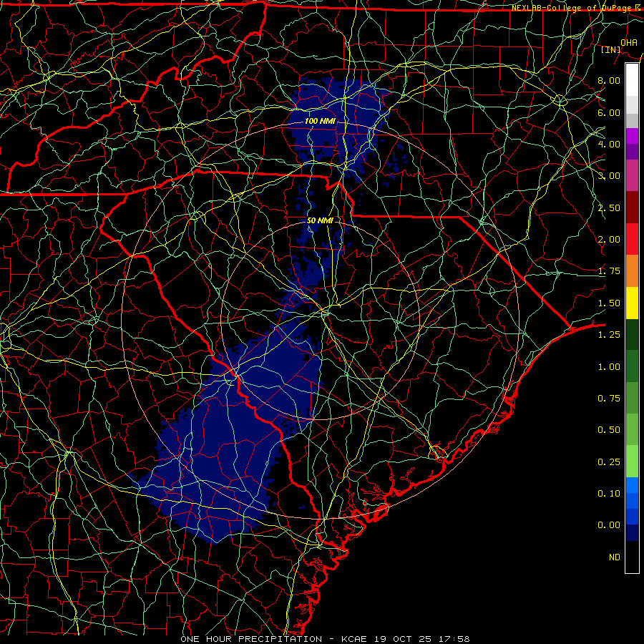Select the black ND legend swatch
This screenshot has height=644, width=644.
click(632, 557)
